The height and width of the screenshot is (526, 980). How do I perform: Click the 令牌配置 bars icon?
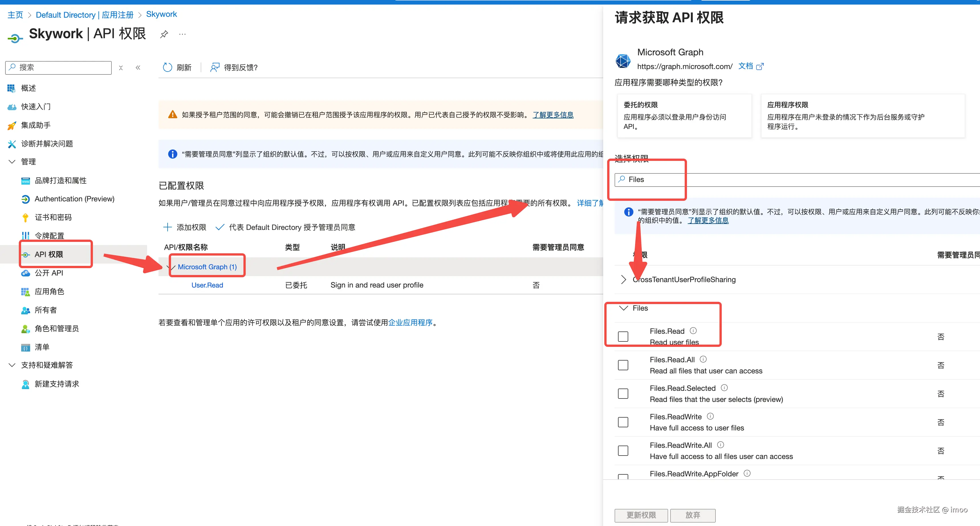tap(25, 236)
